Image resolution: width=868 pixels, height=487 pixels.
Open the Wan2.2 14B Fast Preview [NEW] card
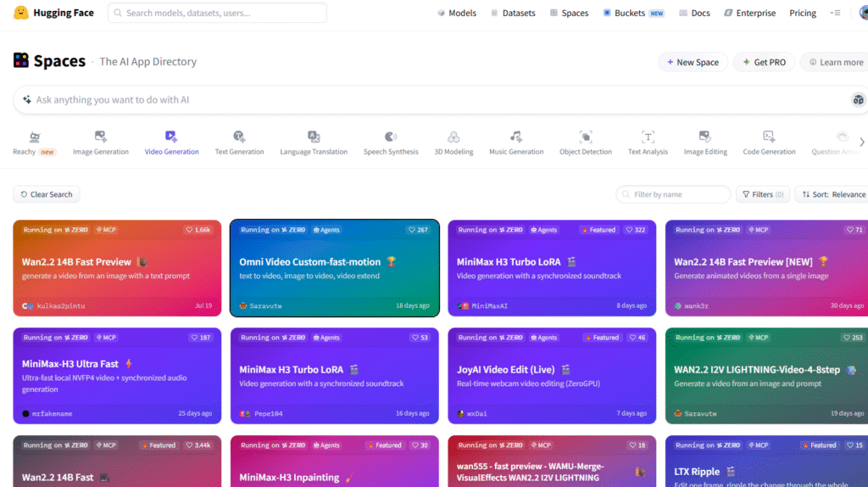766,268
